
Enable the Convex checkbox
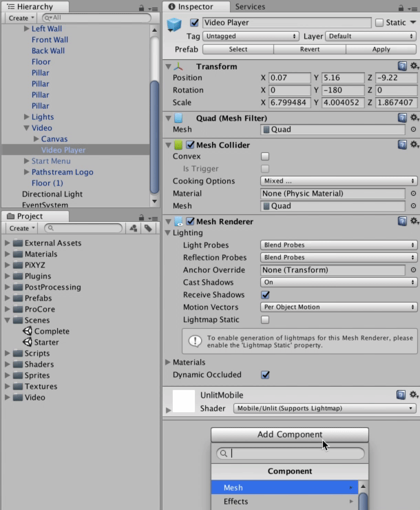[265, 156]
